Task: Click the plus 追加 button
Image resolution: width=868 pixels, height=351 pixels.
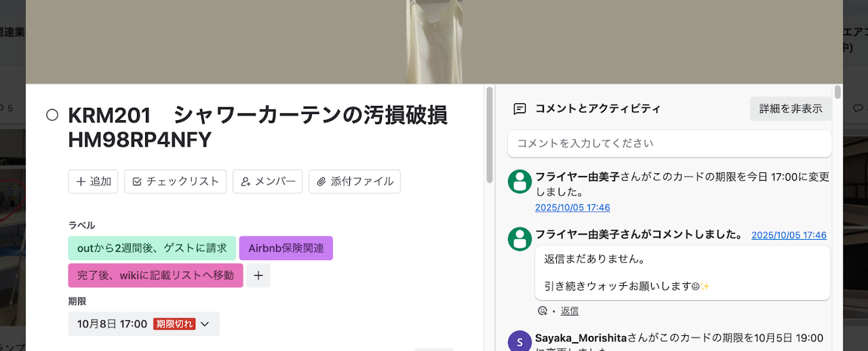Action: tap(94, 182)
